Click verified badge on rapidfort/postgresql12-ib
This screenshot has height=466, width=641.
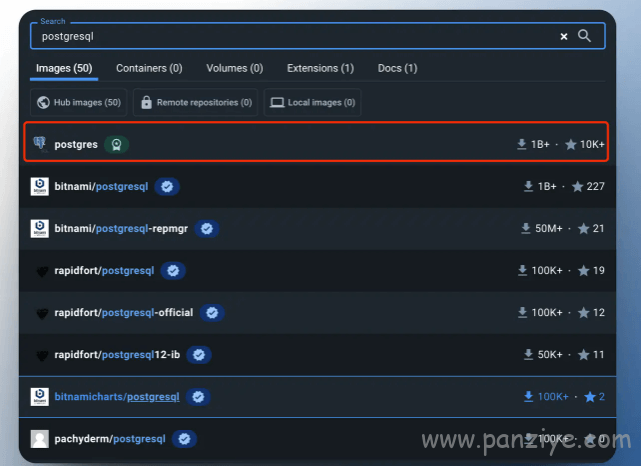coord(199,355)
